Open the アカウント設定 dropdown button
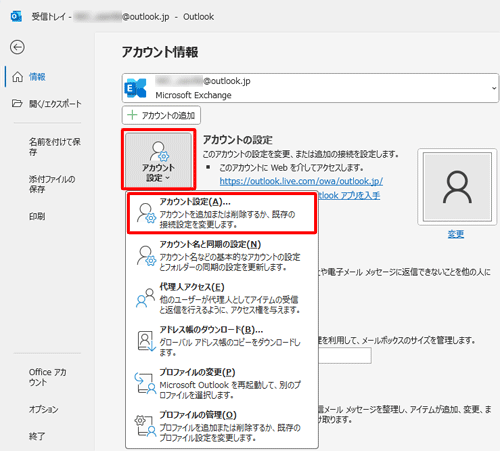This screenshot has height=451, width=500. 158,160
